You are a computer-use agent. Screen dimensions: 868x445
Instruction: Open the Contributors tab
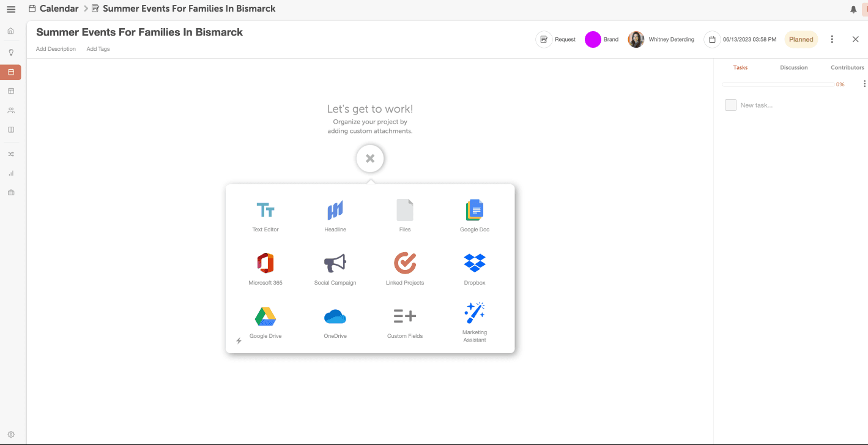(x=847, y=67)
